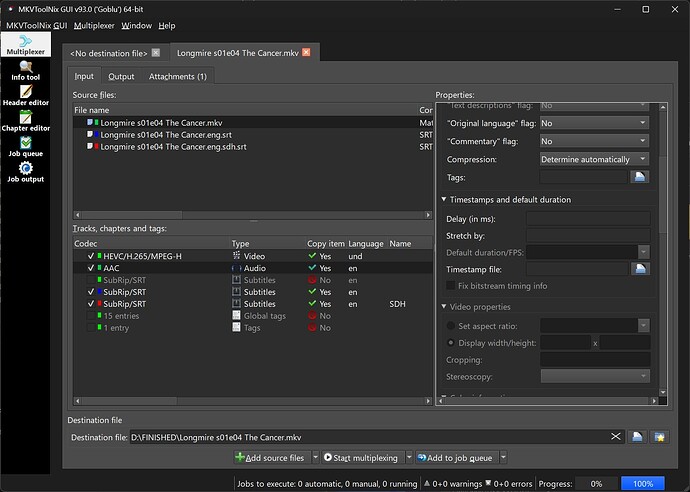The image size is (690, 492).
Task: Click the errors icon in status bar
Action: click(x=488, y=483)
